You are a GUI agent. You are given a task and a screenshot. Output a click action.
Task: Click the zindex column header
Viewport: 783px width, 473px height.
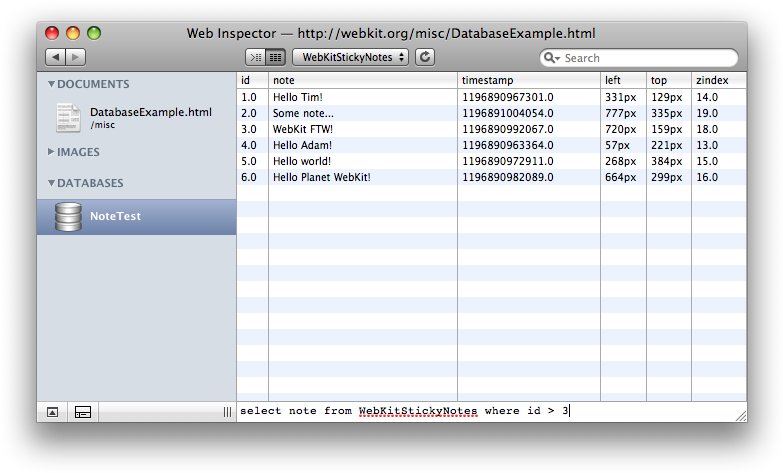point(717,80)
